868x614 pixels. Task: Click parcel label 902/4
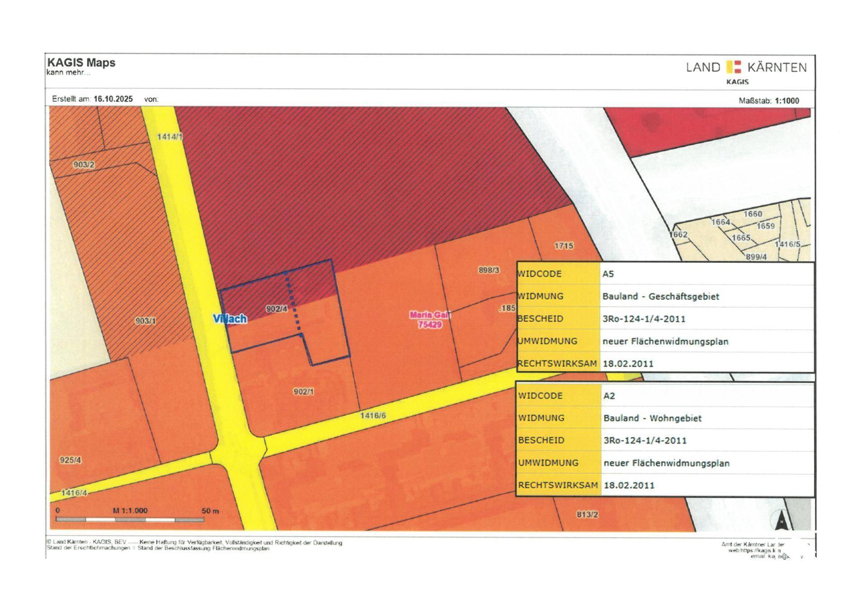(x=277, y=309)
